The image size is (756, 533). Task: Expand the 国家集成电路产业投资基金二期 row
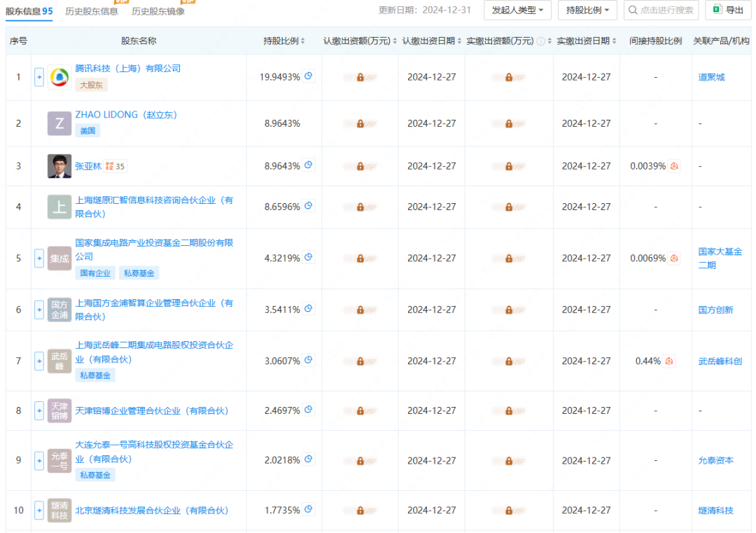[x=39, y=258]
